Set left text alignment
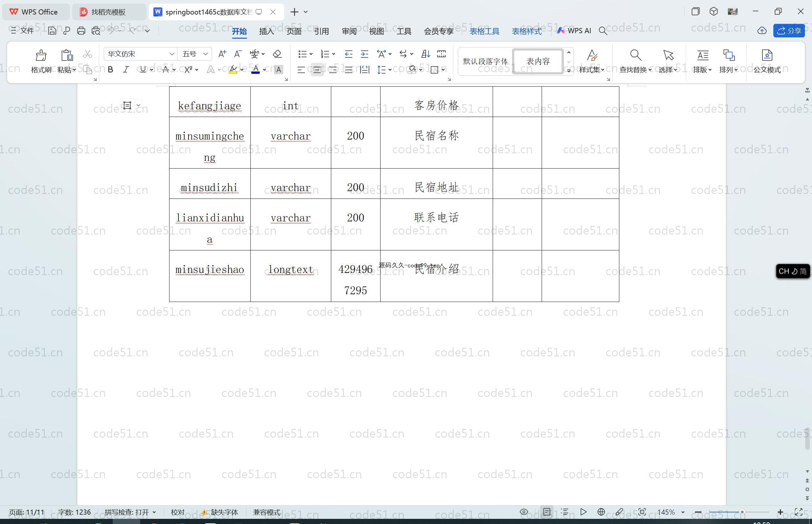This screenshot has height=524, width=812. (301, 70)
